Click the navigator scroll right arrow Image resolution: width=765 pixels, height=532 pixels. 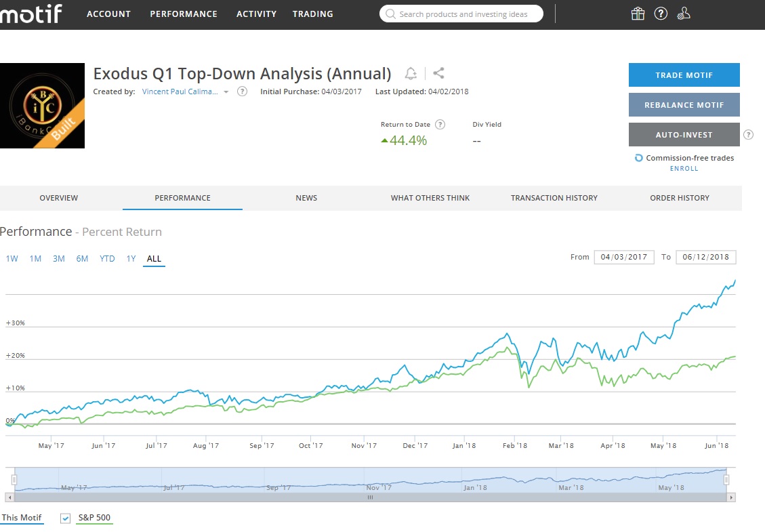click(x=731, y=497)
